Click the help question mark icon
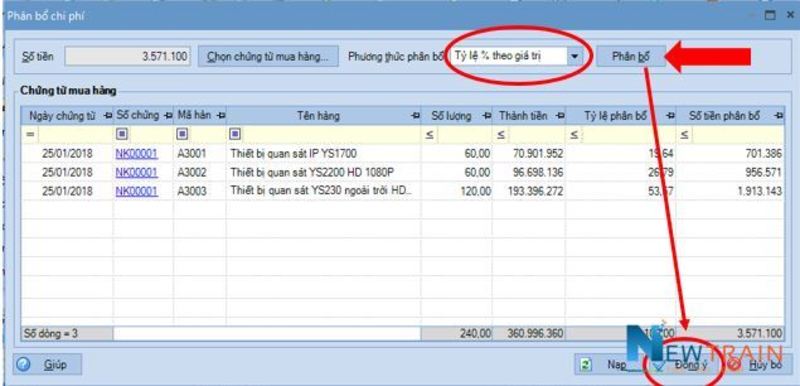The width and height of the screenshot is (800, 386). (24, 365)
